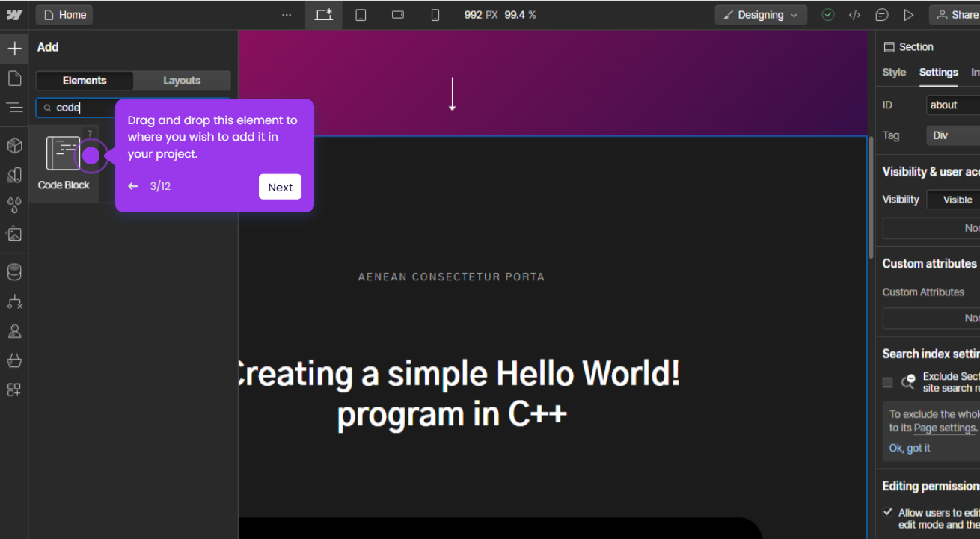Switch to the Style tab

tap(894, 72)
